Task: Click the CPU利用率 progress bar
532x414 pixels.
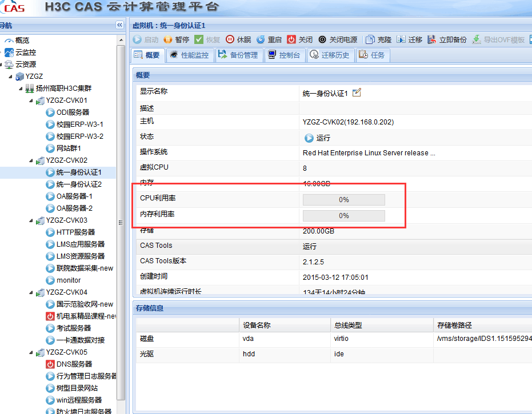Action: point(343,200)
